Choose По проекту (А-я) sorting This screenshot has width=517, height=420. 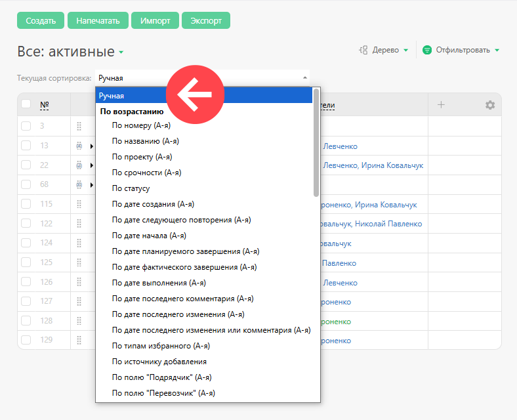(x=142, y=157)
